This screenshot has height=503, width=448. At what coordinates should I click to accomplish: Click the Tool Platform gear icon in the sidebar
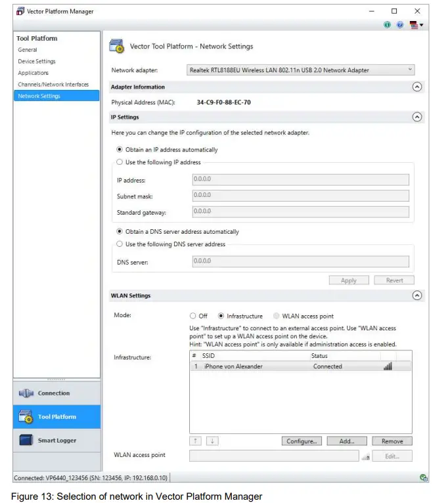click(x=26, y=417)
